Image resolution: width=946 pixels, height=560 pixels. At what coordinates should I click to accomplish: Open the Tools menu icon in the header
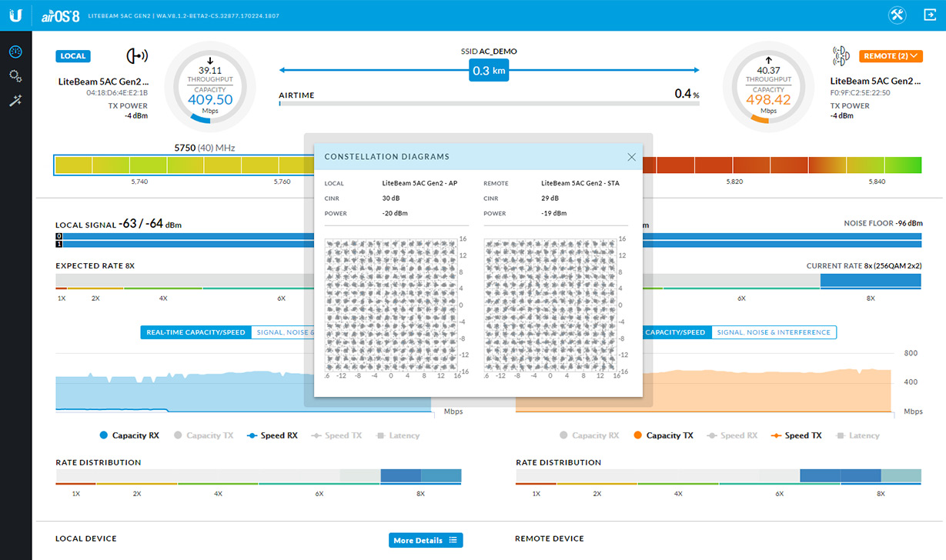point(898,15)
